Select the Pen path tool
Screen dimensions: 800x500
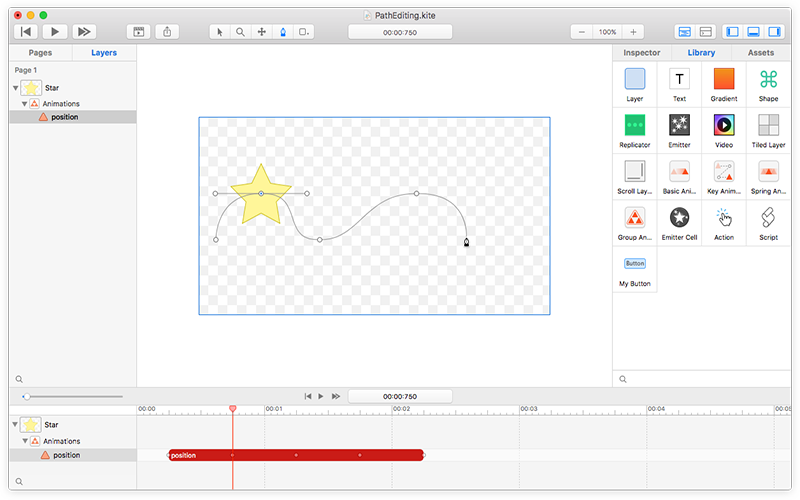pos(283,32)
